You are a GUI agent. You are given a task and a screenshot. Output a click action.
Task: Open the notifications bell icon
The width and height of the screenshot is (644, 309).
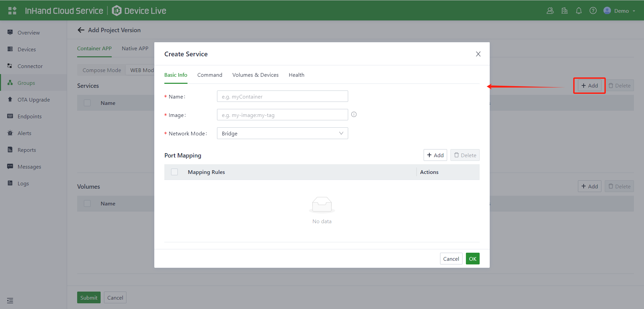point(579,11)
